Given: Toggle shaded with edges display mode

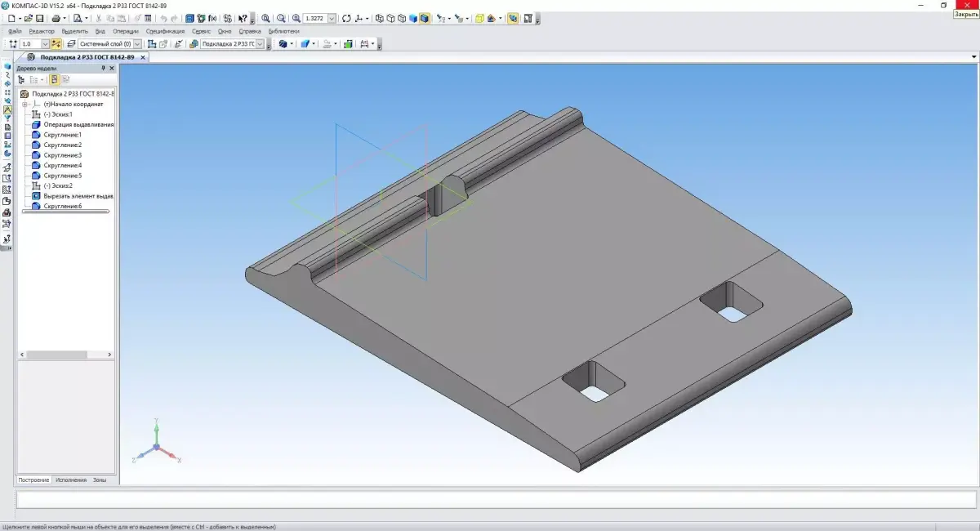Looking at the screenshot, I should tap(424, 18).
